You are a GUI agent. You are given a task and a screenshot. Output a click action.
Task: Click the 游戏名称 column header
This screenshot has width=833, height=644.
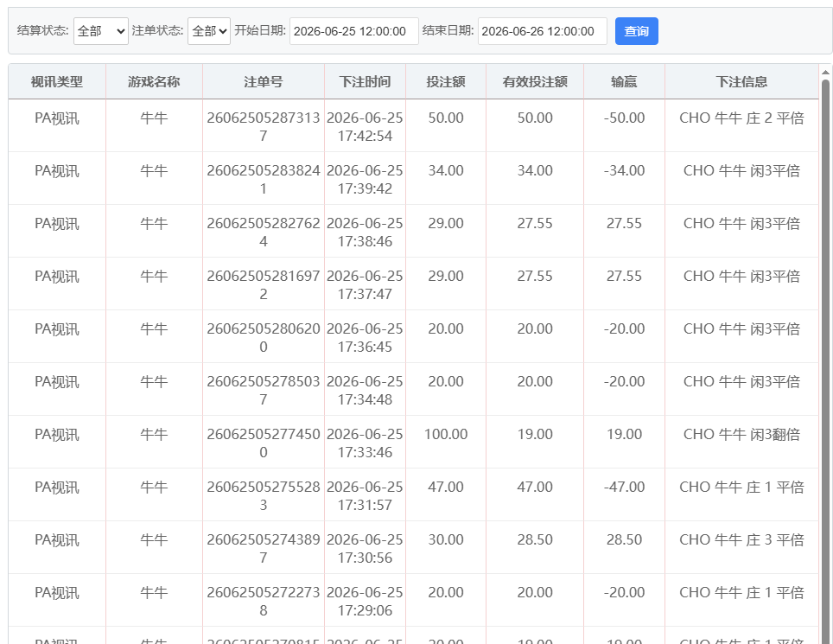click(x=154, y=82)
